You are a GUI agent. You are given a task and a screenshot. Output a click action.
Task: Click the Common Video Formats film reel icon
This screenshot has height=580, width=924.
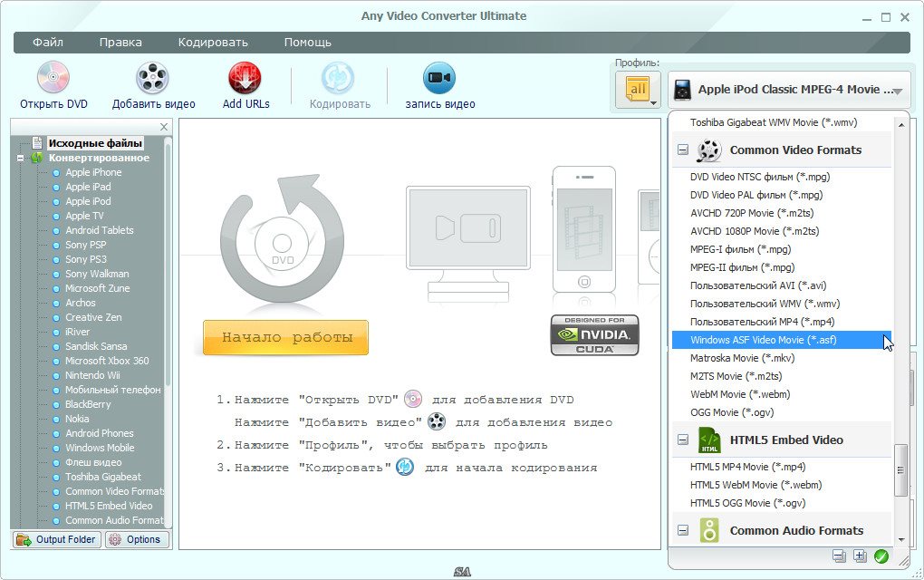coord(708,150)
